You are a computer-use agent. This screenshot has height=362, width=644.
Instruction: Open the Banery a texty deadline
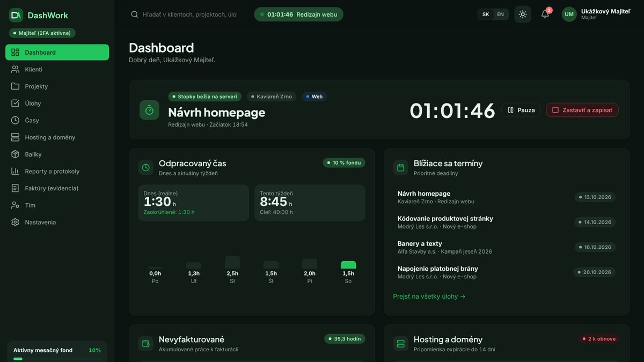tap(506, 247)
